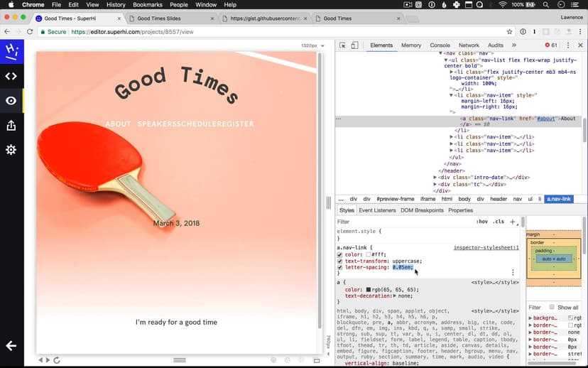Expand the div class intro-date node

[435, 177]
